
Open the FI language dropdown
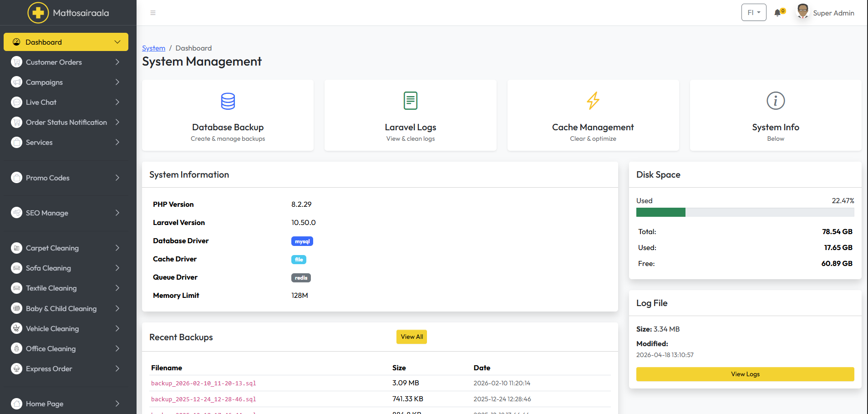753,13
